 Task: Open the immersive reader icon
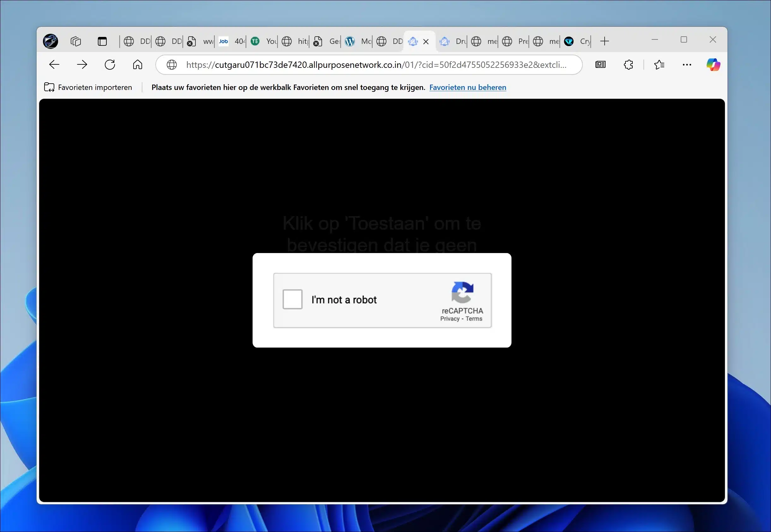600,65
